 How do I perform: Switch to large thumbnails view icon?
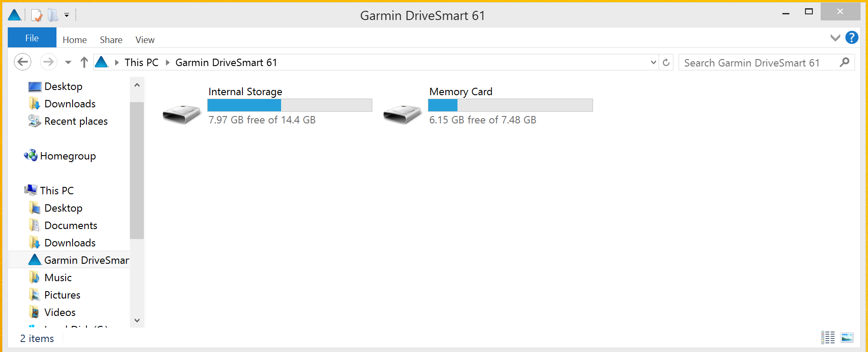click(x=847, y=338)
